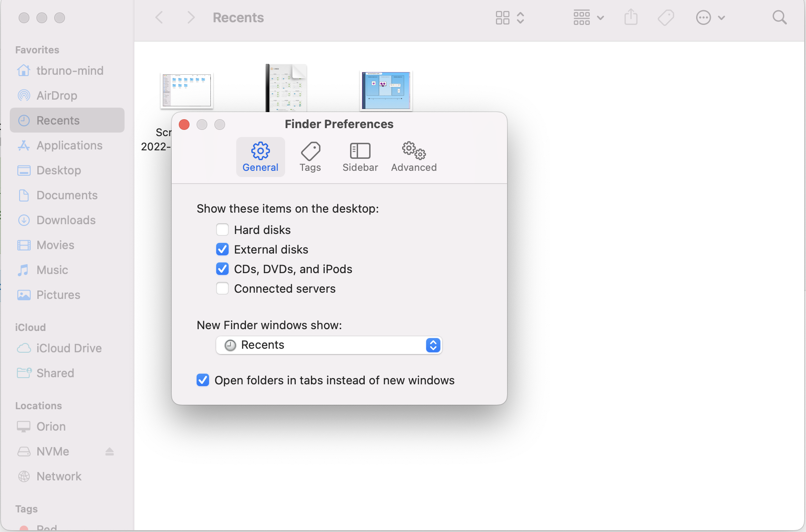Select the screenshot file thumbnail

[187, 90]
